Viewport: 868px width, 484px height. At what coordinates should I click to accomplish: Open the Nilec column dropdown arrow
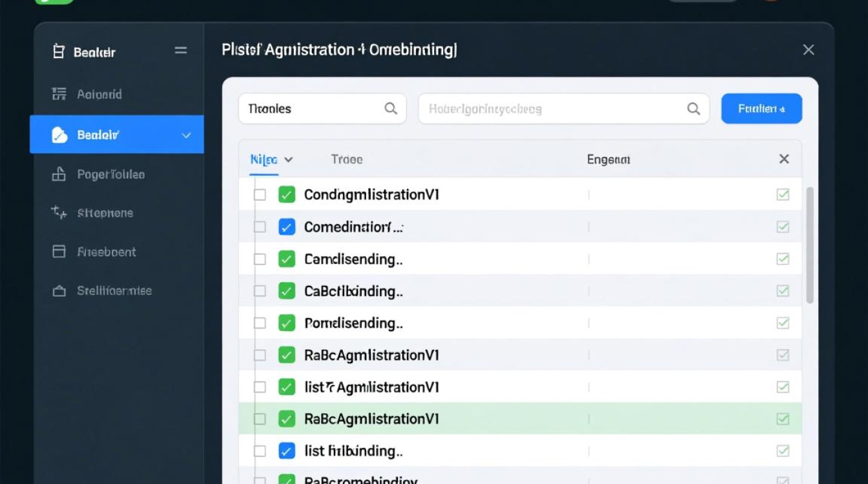(x=289, y=159)
